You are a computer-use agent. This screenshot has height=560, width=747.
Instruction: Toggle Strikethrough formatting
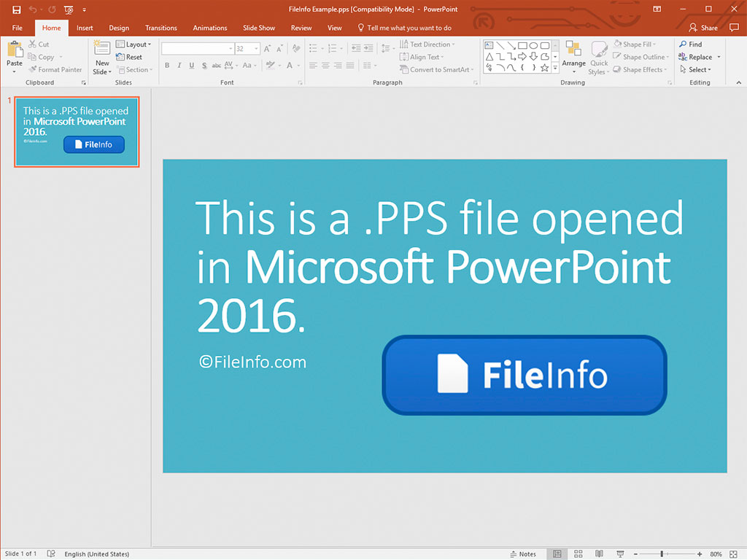[216, 65]
